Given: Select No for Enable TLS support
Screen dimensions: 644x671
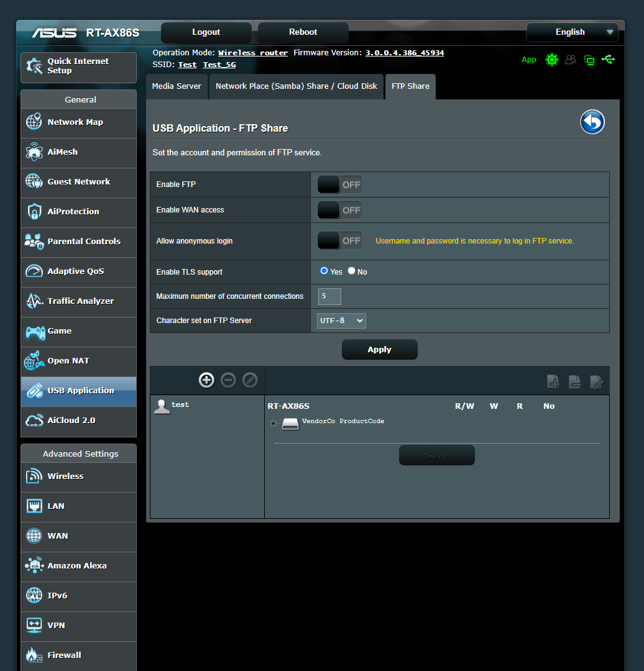Looking at the screenshot, I should tap(352, 271).
